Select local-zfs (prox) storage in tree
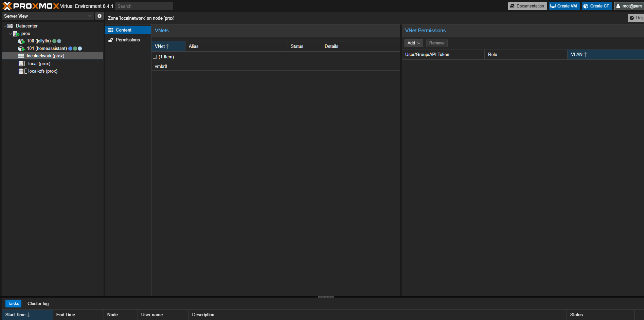 click(x=53, y=71)
